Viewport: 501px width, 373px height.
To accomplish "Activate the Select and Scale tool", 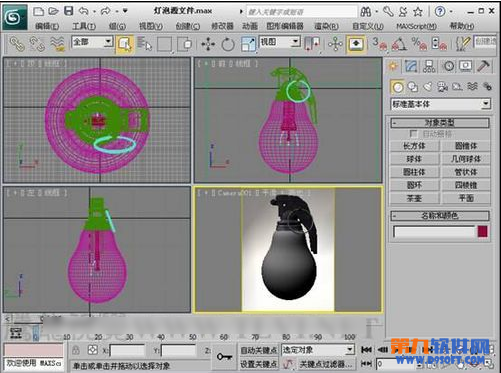I will point(248,44).
